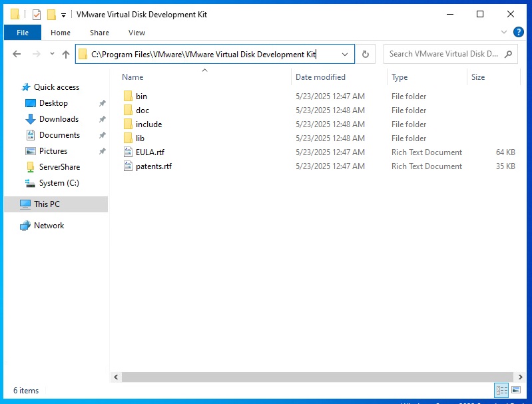Sort by the Date modified column header
This screenshot has width=532, height=404.
[321, 77]
